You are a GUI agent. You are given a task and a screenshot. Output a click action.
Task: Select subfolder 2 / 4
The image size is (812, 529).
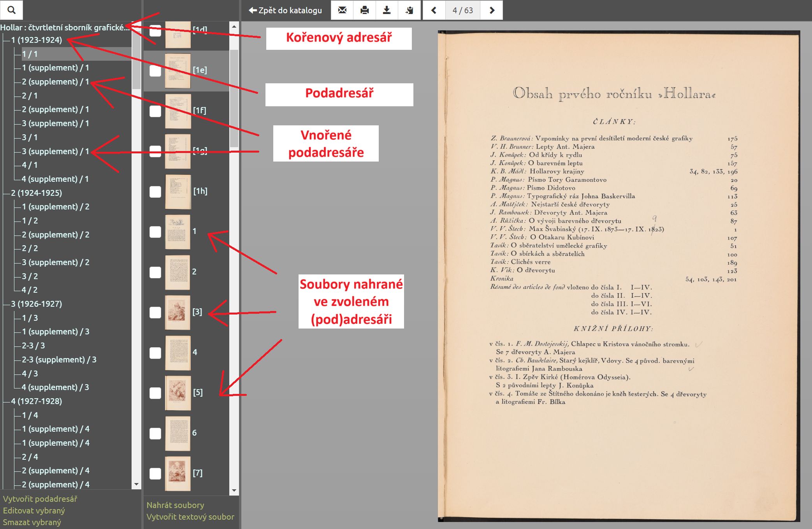30,457
